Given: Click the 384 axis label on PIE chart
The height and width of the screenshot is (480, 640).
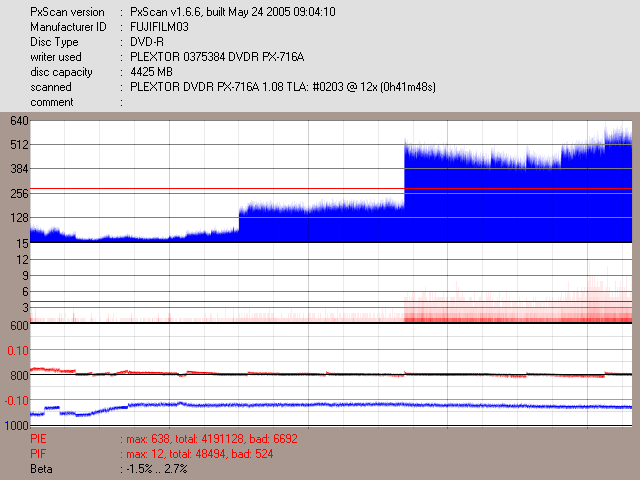Looking at the screenshot, I should pyautogui.click(x=19, y=169).
